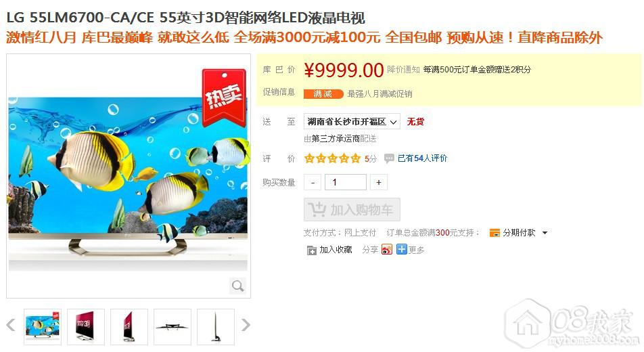
Task: Decrease purchase quantity with minus button
Action: click(x=313, y=182)
